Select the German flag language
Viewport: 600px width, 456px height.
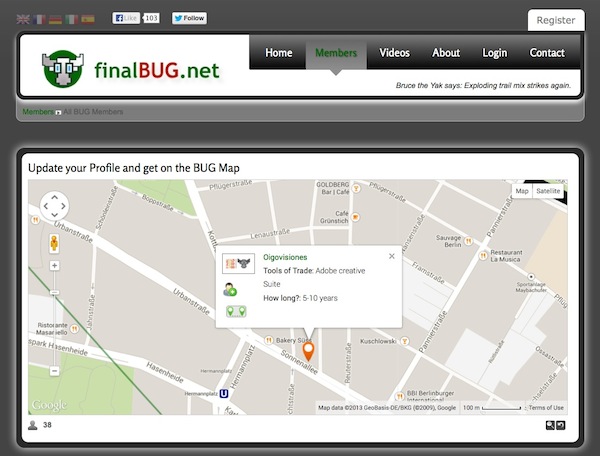click(x=55, y=19)
